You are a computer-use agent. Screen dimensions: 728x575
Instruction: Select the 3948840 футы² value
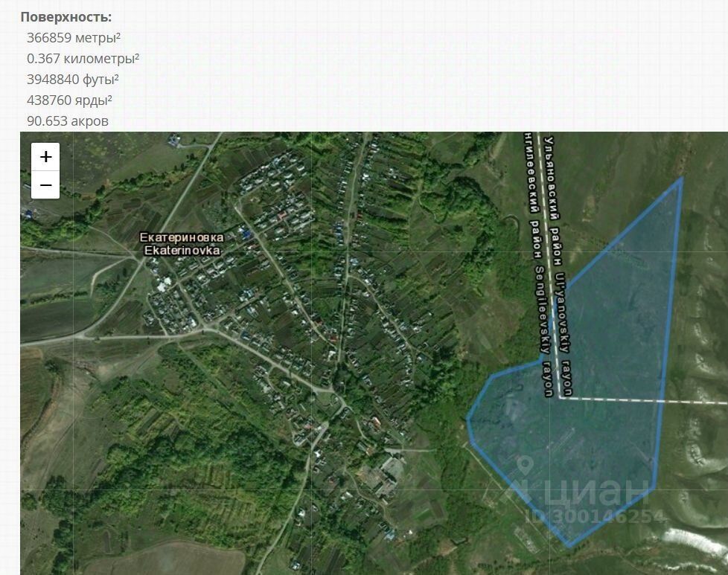72,80
